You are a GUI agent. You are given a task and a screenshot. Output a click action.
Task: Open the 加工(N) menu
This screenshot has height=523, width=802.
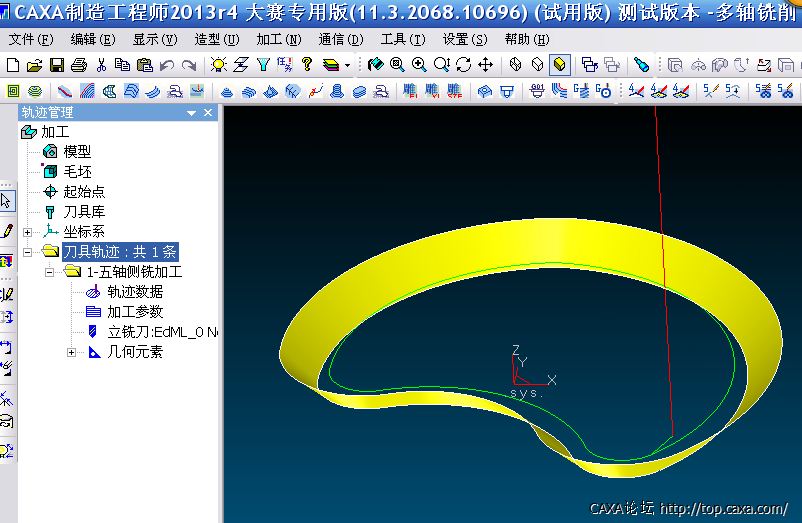point(279,39)
